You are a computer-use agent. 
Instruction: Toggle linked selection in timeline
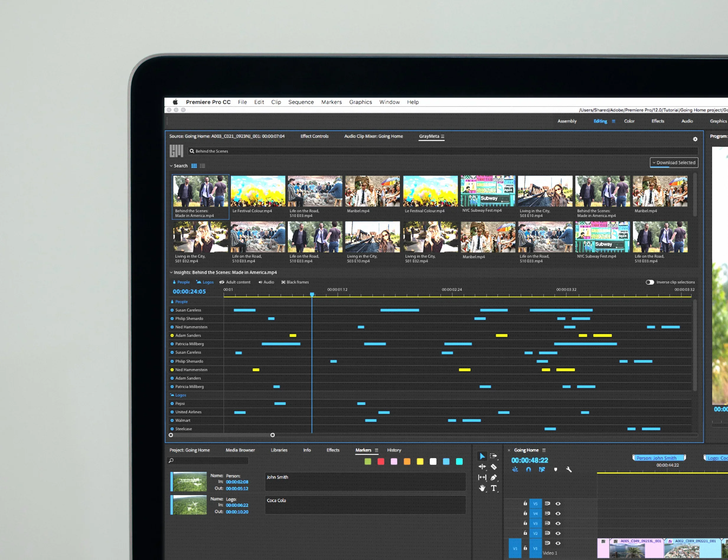[542, 469]
